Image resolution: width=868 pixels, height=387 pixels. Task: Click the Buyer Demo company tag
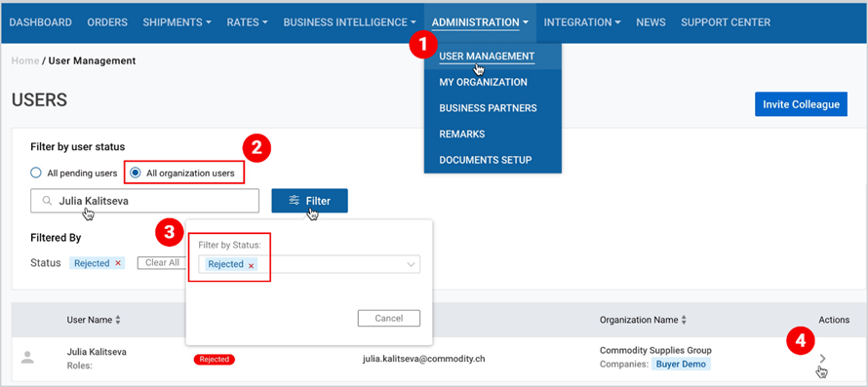[681, 365]
